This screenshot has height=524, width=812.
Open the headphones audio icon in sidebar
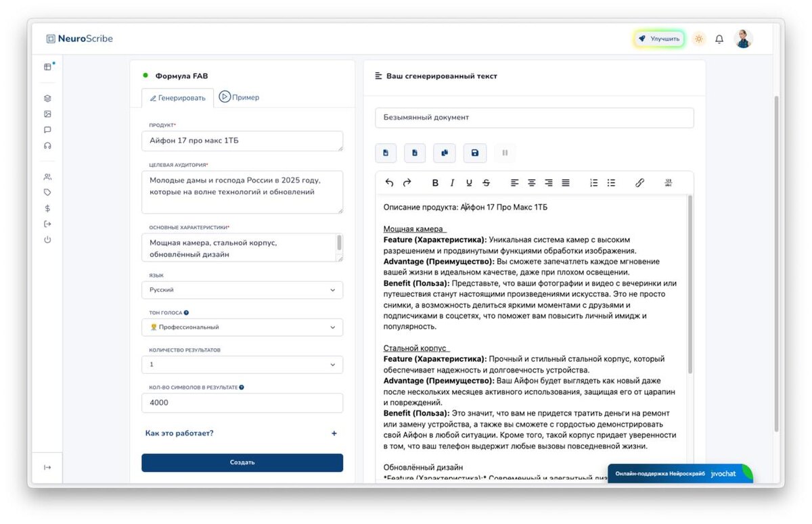pyautogui.click(x=47, y=145)
